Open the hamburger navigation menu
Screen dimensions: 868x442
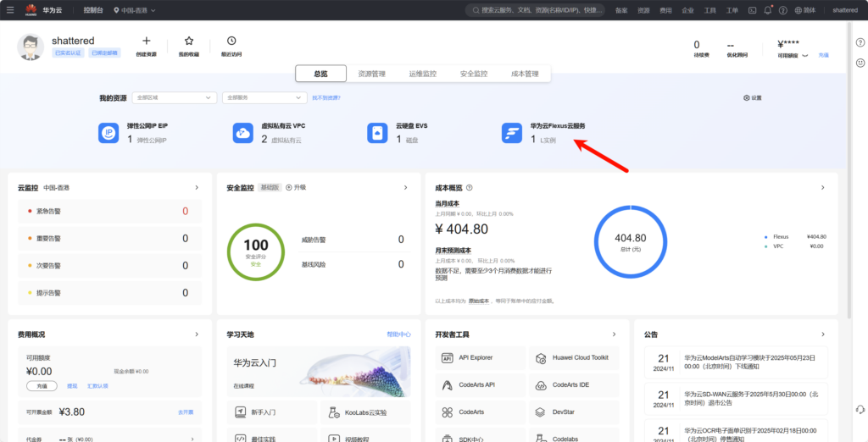tap(10, 10)
